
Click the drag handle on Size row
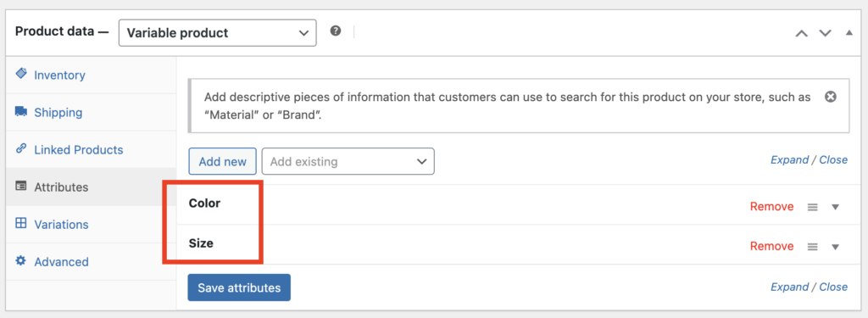tap(813, 247)
